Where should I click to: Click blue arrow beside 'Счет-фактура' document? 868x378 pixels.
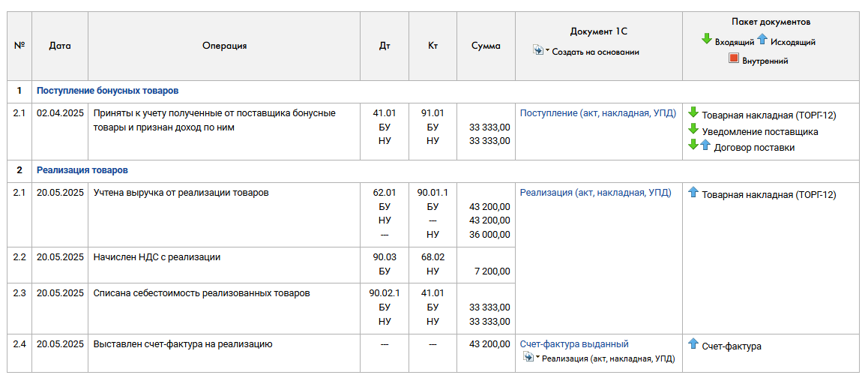coord(693,344)
